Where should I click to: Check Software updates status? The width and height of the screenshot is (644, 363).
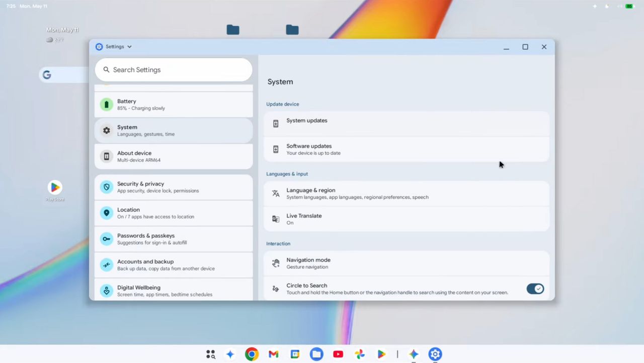coord(407,149)
